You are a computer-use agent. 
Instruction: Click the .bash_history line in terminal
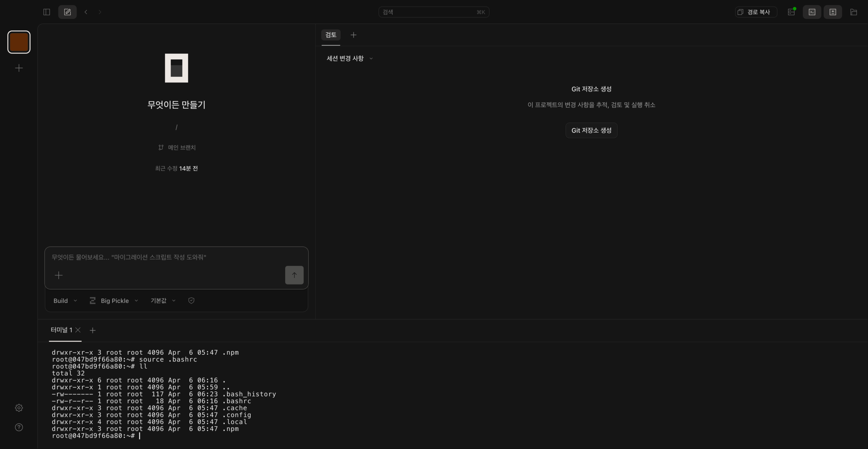(x=164, y=394)
